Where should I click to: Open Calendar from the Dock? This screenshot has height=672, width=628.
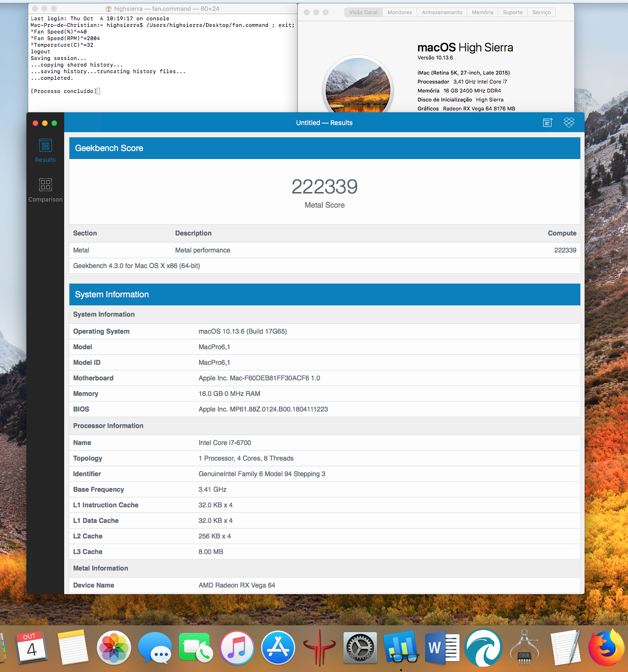pos(32,647)
